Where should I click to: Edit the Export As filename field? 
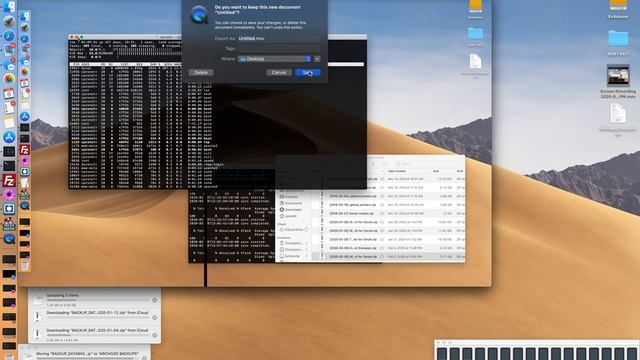(279, 38)
